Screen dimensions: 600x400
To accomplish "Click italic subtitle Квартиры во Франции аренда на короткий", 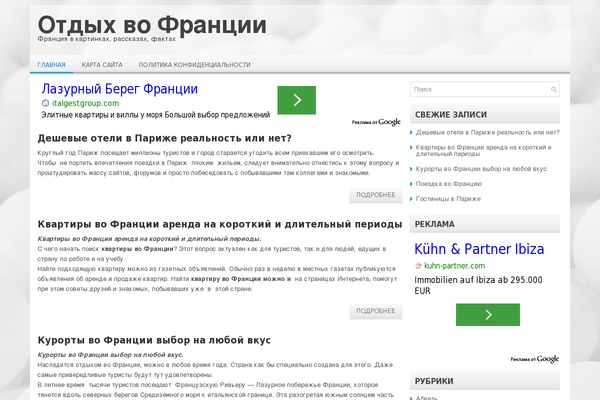I will coord(149,239).
